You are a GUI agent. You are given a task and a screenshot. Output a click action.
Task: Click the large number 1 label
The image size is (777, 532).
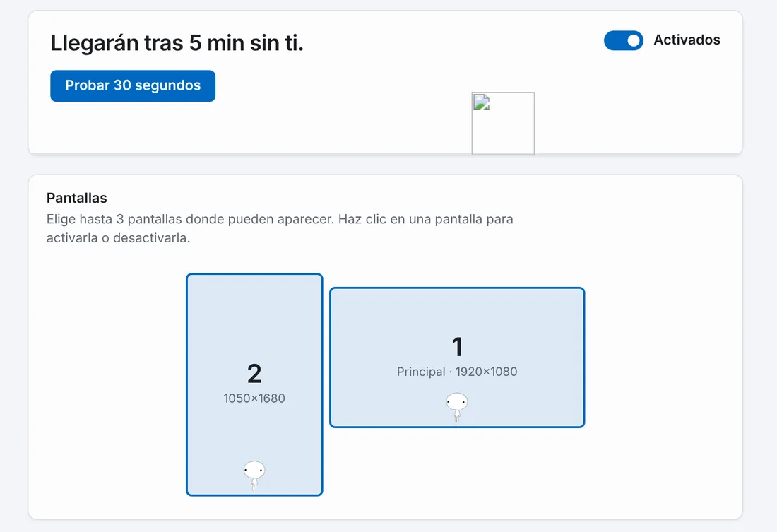point(458,347)
